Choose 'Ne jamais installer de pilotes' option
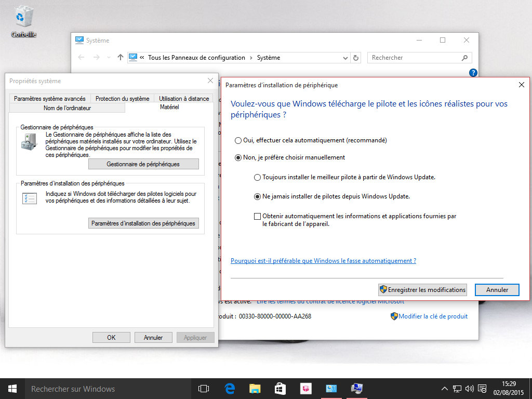The height and width of the screenshot is (399, 532). point(258,197)
